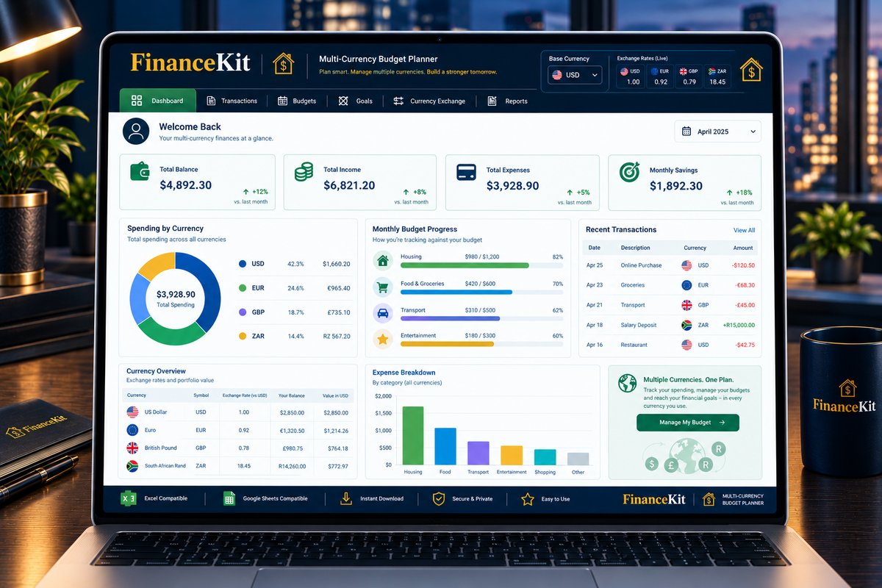Click the ZAR flag in live exchange rates
Image resolution: width=882 pixels, height=588 pixels.
click(711, 71)
